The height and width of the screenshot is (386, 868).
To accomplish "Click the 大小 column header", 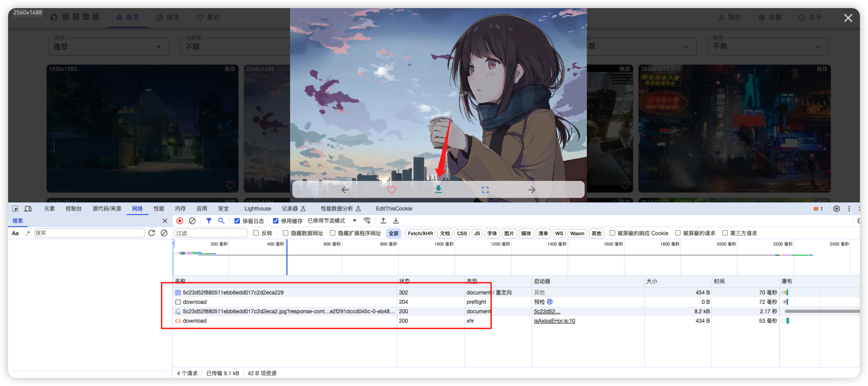I will click(678, 281).
